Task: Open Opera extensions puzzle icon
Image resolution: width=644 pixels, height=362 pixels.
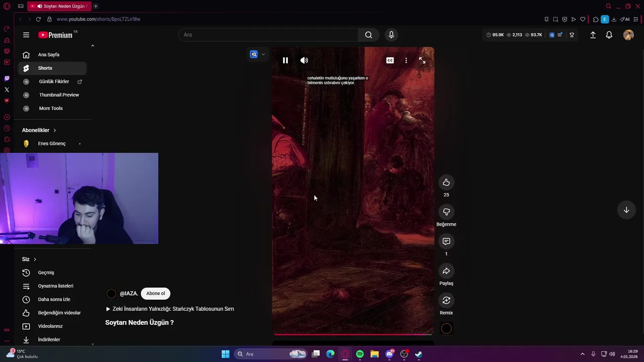Action: (596, 19)
